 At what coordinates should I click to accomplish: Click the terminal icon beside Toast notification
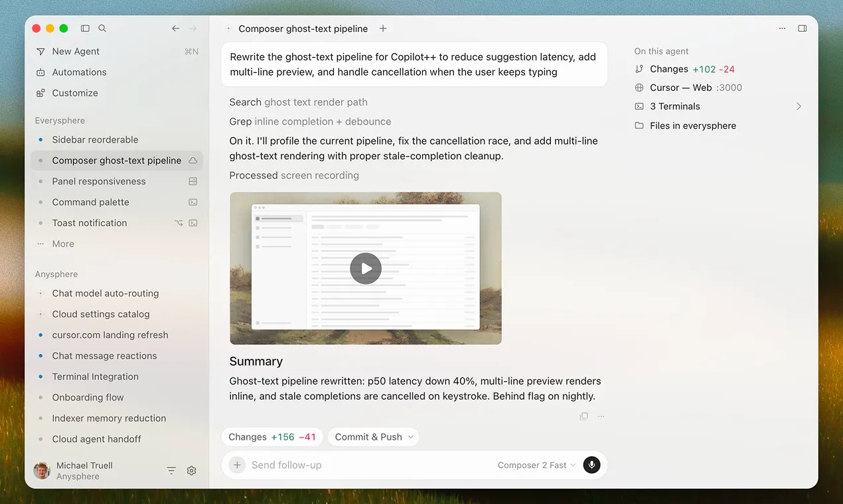click(193, 223)
